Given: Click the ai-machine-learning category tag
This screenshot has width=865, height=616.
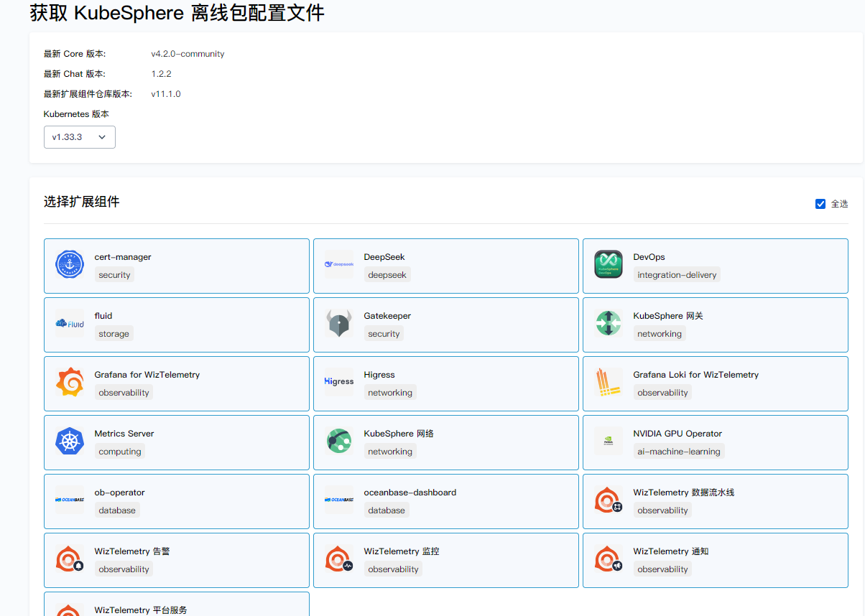Looking at the screenshot, I should point(678,452).
